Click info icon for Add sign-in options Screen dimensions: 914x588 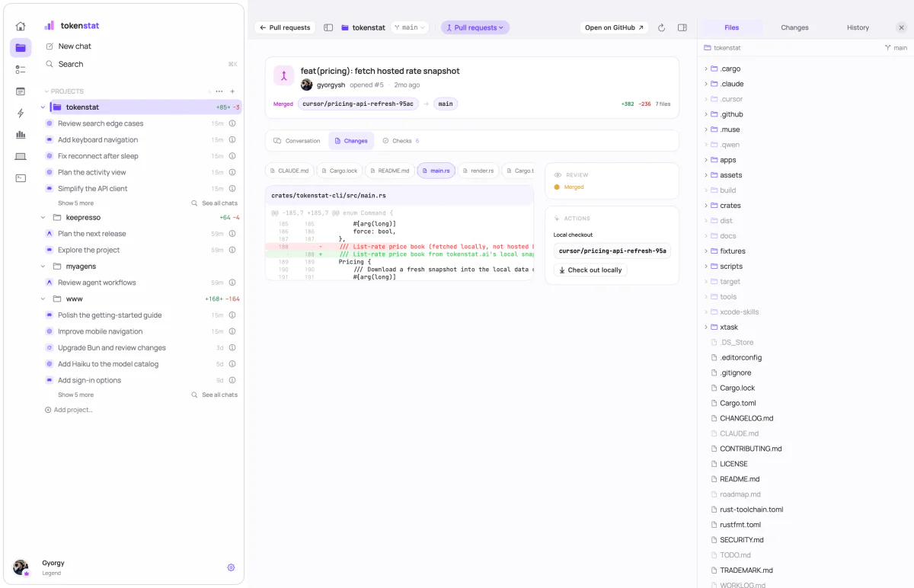coord(232,380)
